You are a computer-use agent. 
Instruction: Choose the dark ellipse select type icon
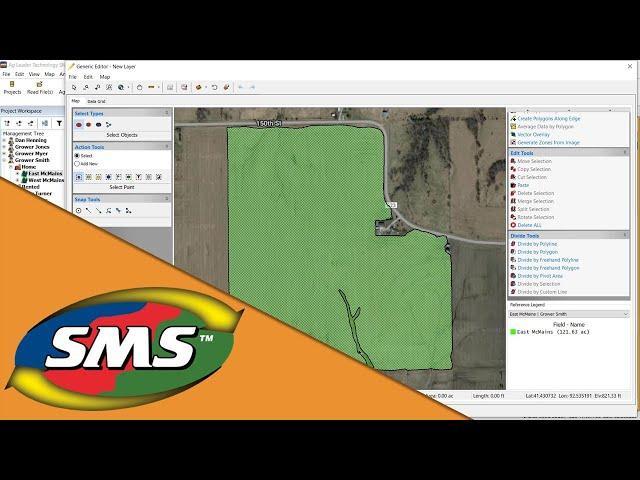pos(98,125)
